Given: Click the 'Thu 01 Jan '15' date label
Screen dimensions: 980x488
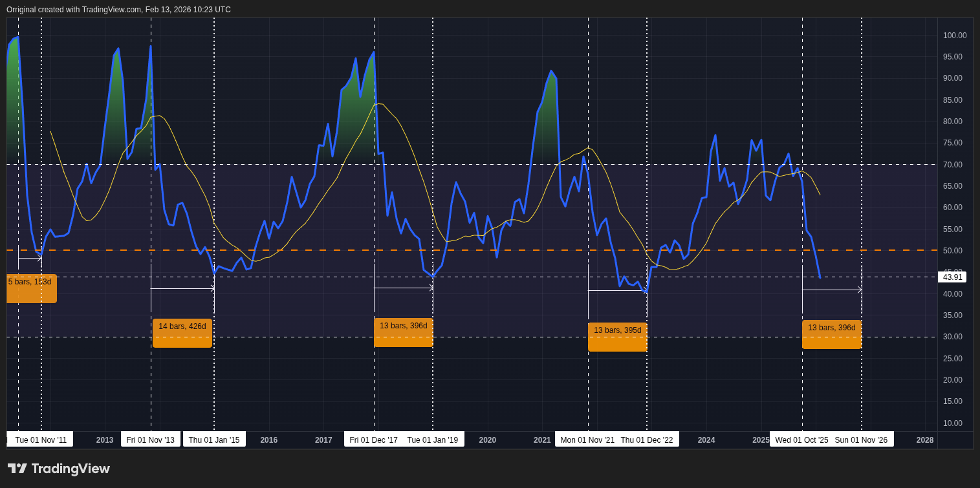Looking at the screenshot, I should 214,440.
